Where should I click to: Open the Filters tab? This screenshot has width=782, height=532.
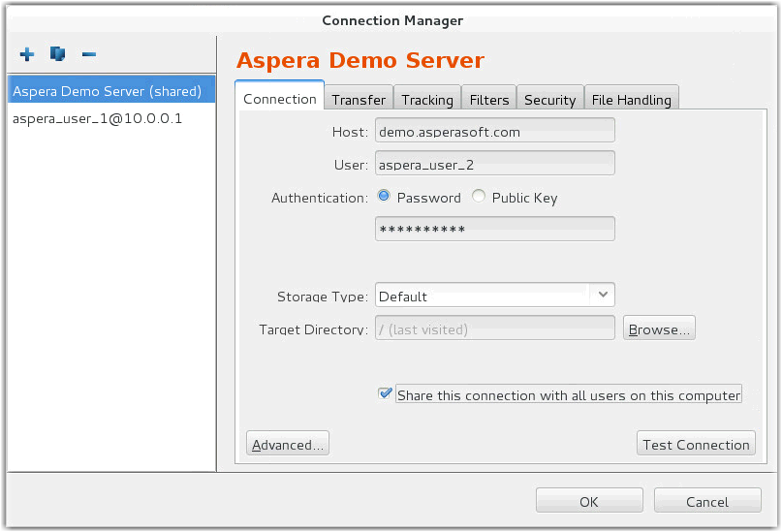[488, 98]
